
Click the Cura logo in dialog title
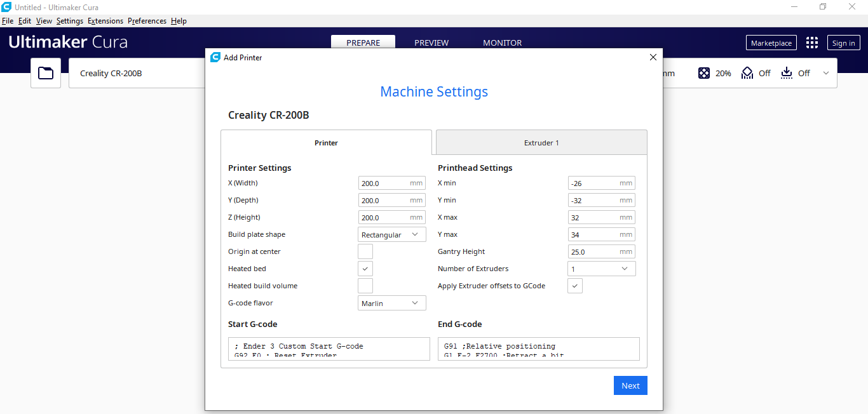coord(215,57)
